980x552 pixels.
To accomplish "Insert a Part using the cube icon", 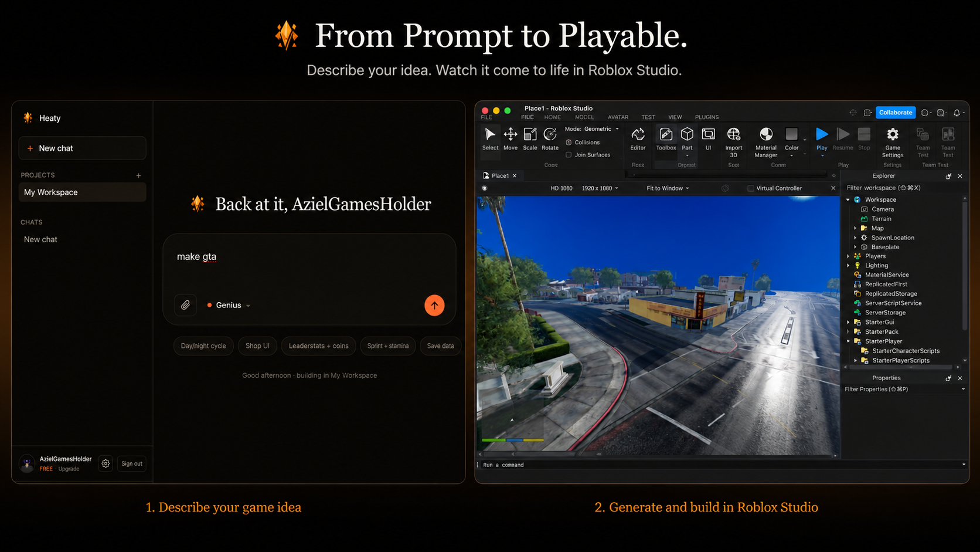I will click(x=687, y=134).
